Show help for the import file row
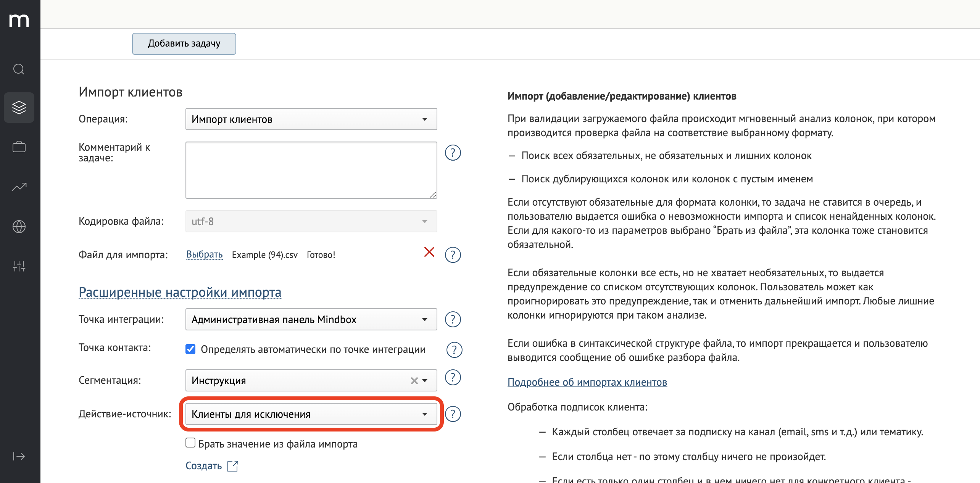Viewport: 980px width, 483px height. (453, 254)
